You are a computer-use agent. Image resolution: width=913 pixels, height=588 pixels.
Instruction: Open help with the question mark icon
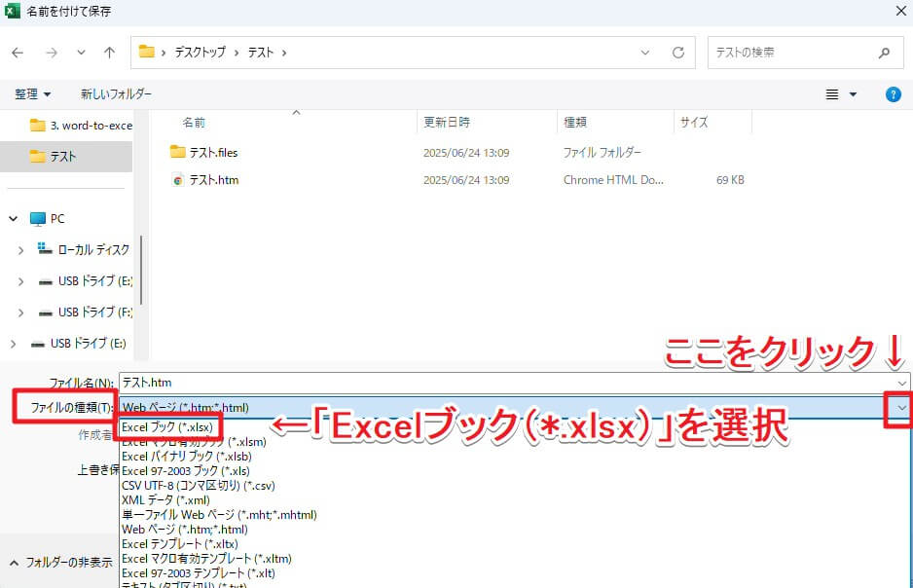(x=894, y=94)
